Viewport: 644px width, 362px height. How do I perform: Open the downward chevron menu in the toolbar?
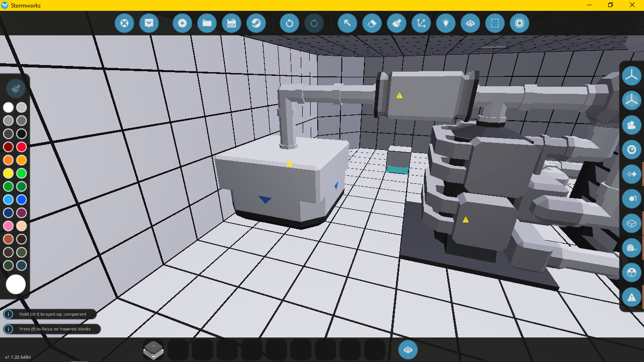pyautogui.click(x=149, y=23)
